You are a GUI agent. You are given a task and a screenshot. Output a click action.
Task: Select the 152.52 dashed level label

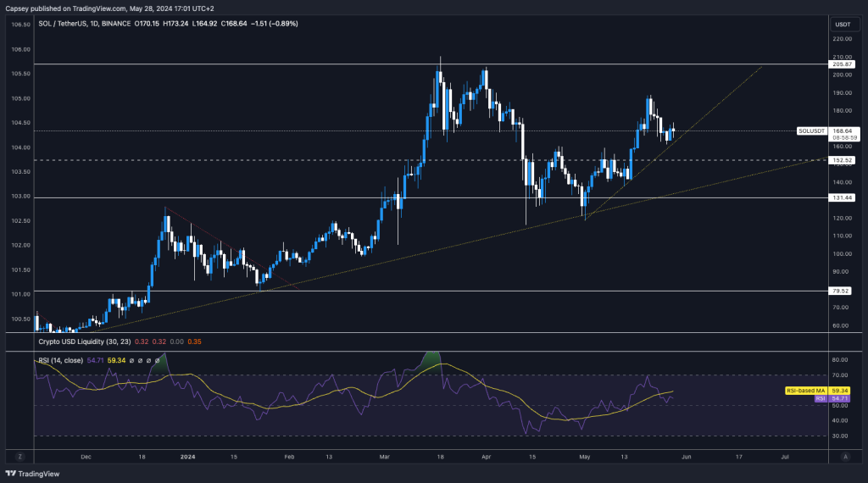842,160
